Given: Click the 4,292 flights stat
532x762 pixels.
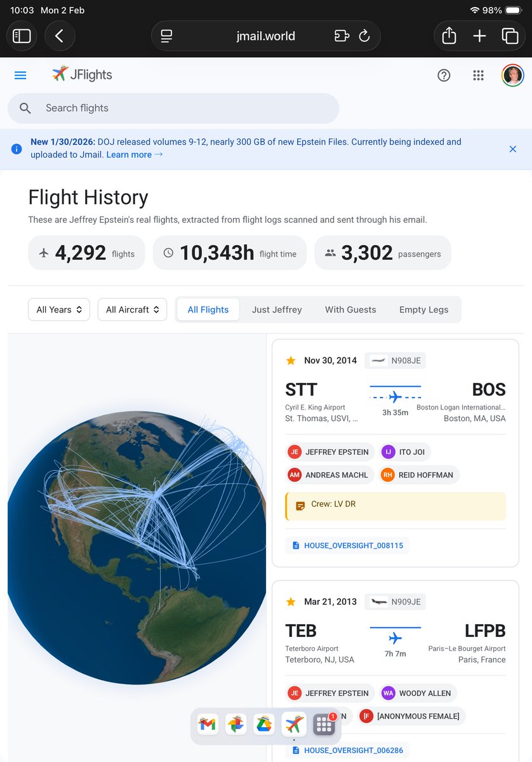Looking at the screenshot, I should click(87, 253).
